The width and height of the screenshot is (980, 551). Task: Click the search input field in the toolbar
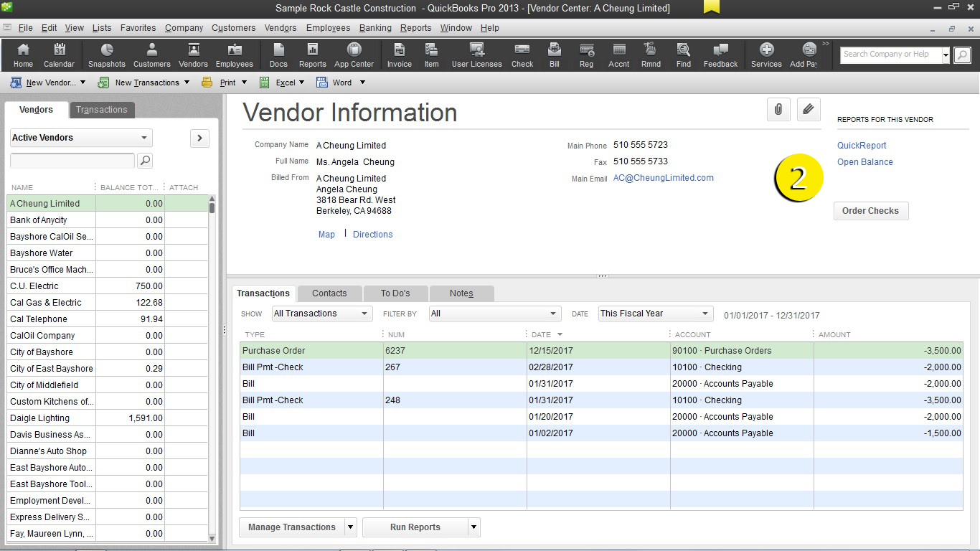click(890, 54)
